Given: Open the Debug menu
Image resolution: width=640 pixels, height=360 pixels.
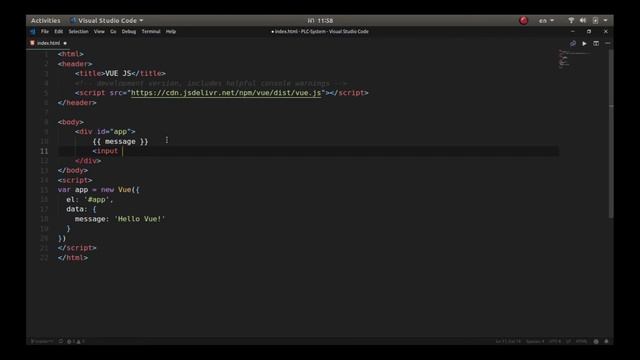Looking at the screenshot, I should coord(129,31).
